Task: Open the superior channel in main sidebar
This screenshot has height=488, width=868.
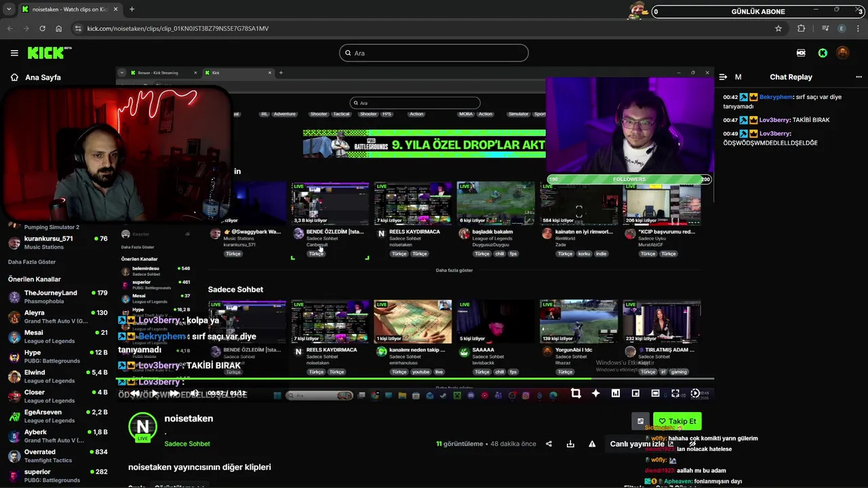Action: [58, 476]
